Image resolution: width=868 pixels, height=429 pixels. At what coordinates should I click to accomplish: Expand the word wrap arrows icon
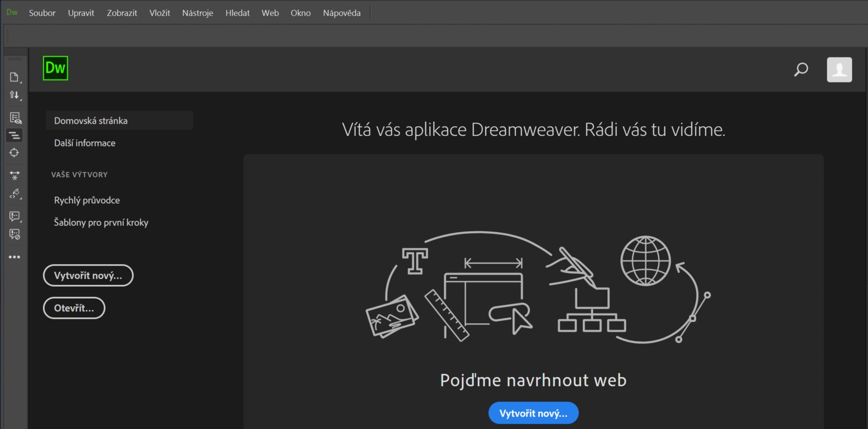[x=15, y=175]
